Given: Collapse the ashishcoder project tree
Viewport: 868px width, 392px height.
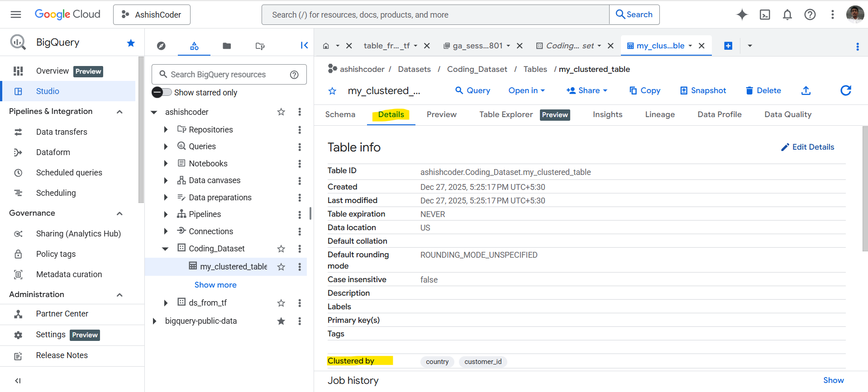Looking at the screenshot, I should (x=154, y=112).
